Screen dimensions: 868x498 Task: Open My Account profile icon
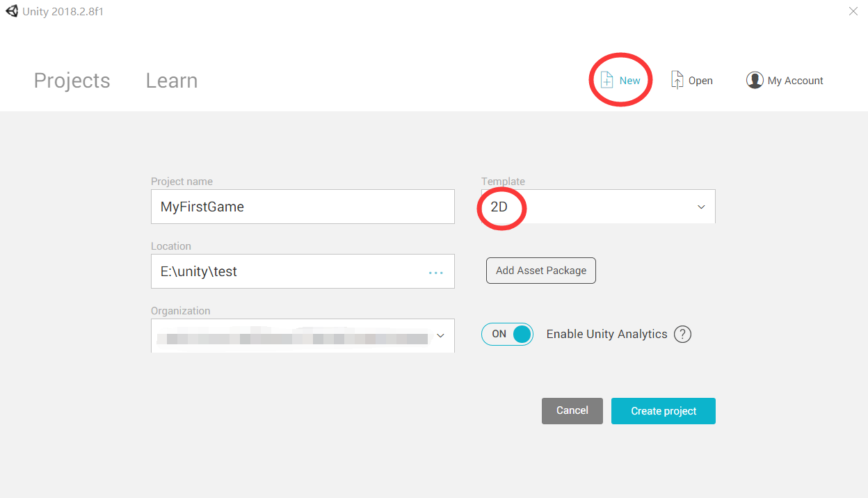[755, 80]
